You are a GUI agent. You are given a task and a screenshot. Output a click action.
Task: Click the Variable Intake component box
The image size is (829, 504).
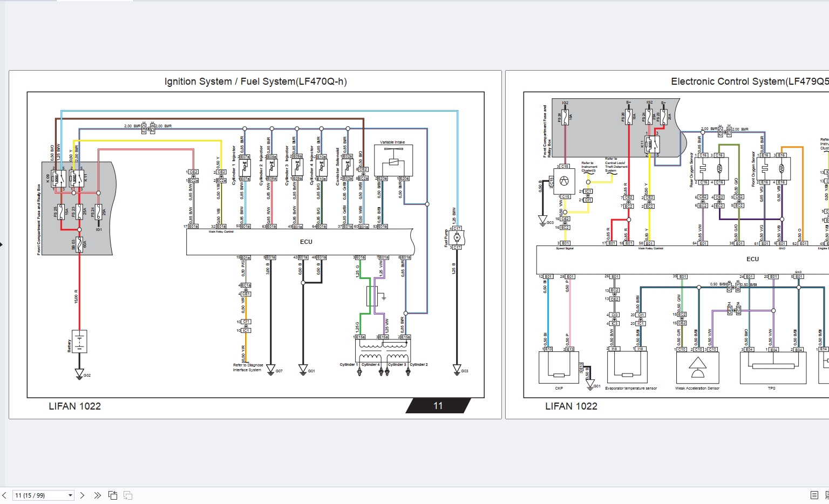point(393,161)
